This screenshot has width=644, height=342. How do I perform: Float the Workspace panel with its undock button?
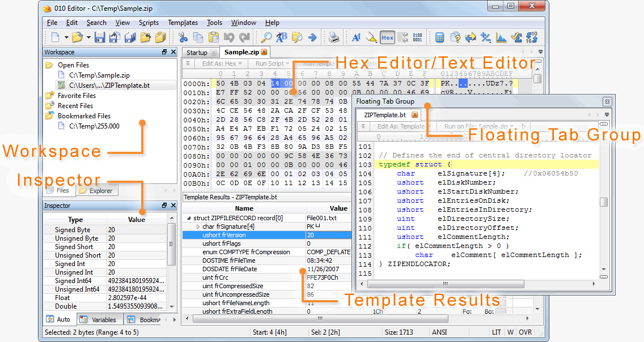tap(164, 52)
